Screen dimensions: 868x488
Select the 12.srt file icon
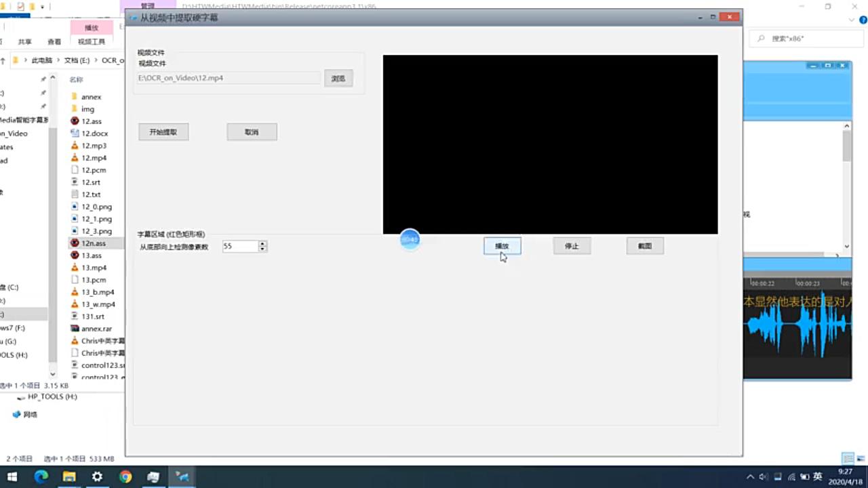coord(75,182)
